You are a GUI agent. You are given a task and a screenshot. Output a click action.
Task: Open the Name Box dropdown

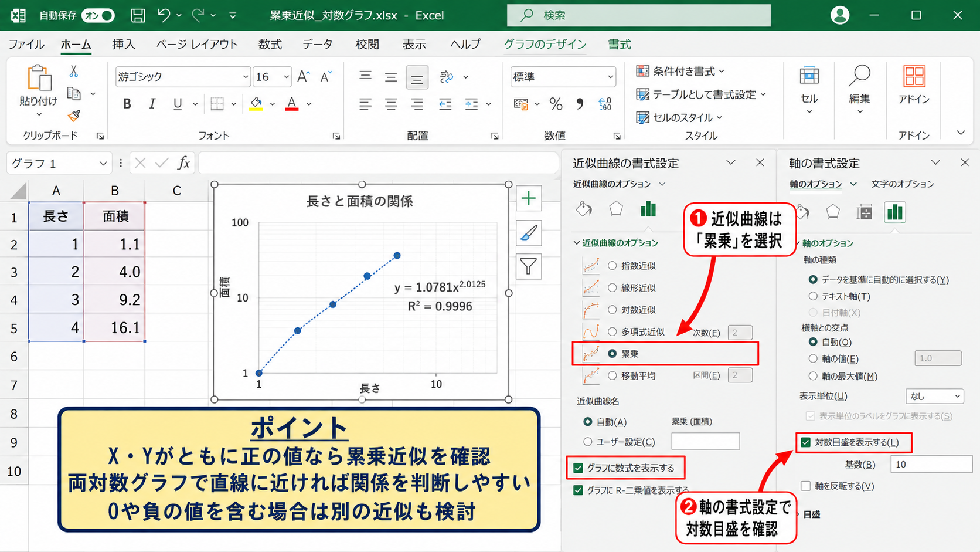click(103, 164)
